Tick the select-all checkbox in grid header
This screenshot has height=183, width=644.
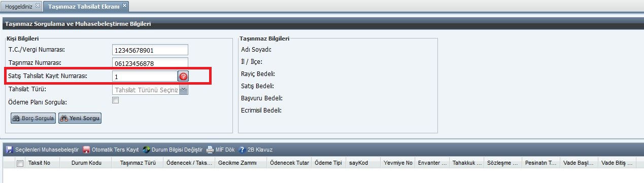click(x=20, y=163)
